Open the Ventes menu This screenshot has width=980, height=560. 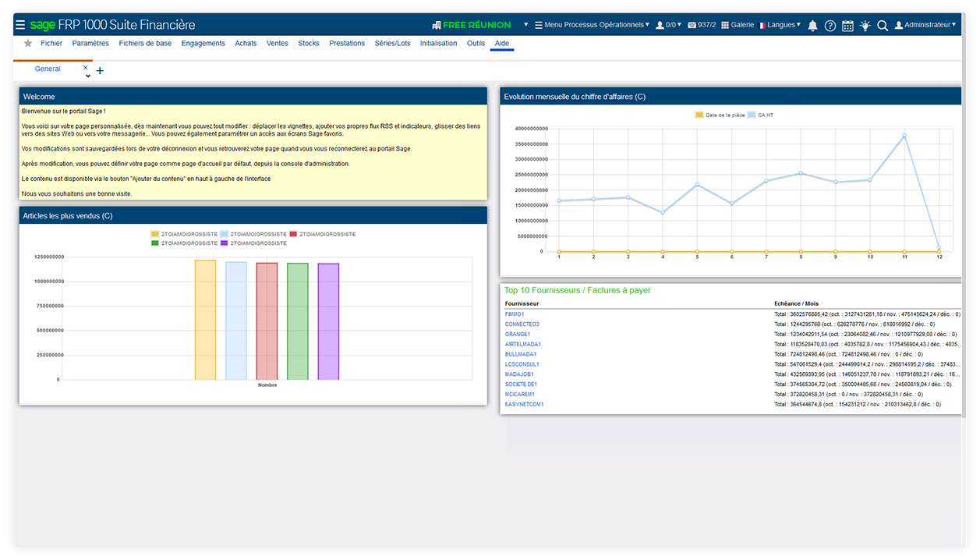coord(278,44)
